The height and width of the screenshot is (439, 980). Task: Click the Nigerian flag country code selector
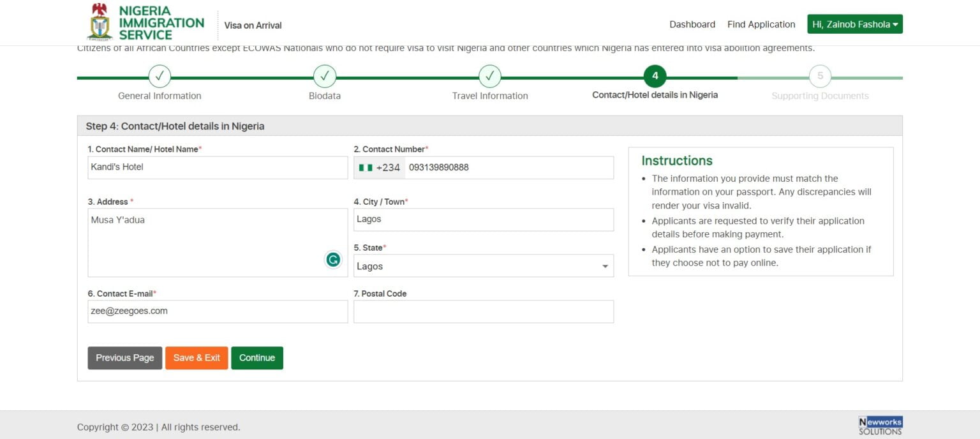380,168
